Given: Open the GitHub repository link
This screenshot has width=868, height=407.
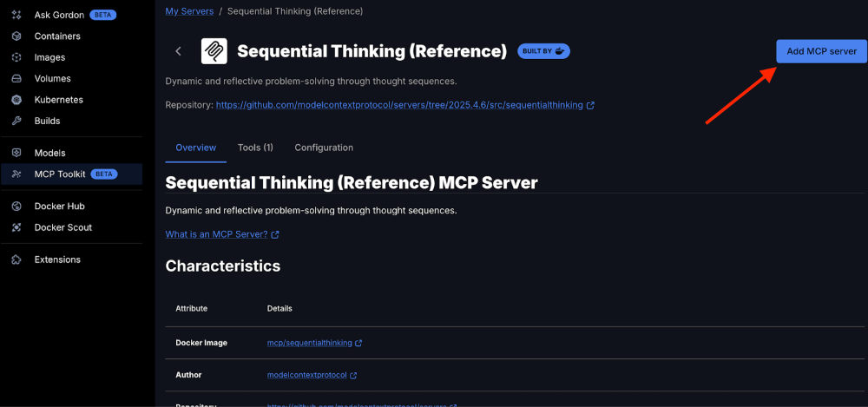Looking at the screenshot, I should point(399,105).
